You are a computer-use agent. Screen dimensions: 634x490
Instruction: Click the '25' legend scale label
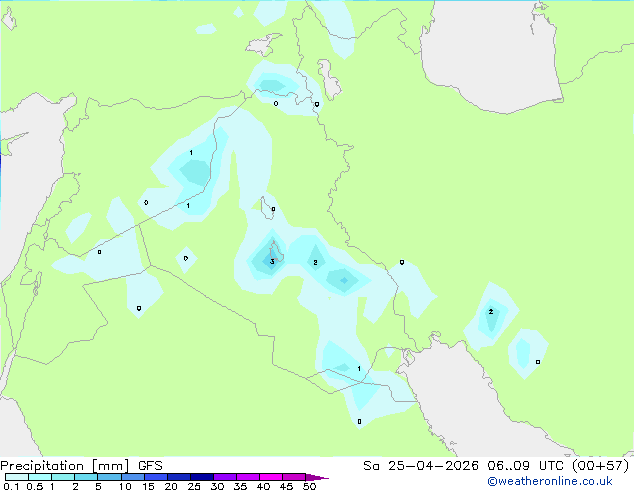[x=194, y=486]
